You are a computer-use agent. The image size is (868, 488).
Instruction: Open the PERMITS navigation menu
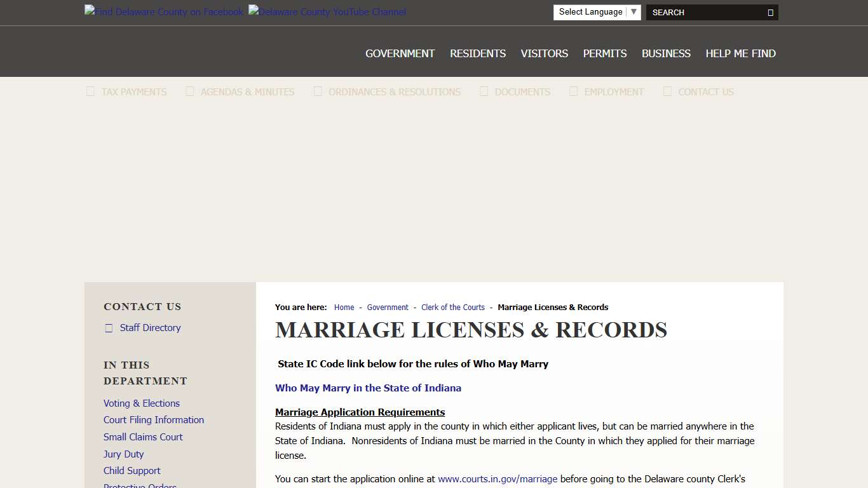pyautogui.click(x=604, y=53)
